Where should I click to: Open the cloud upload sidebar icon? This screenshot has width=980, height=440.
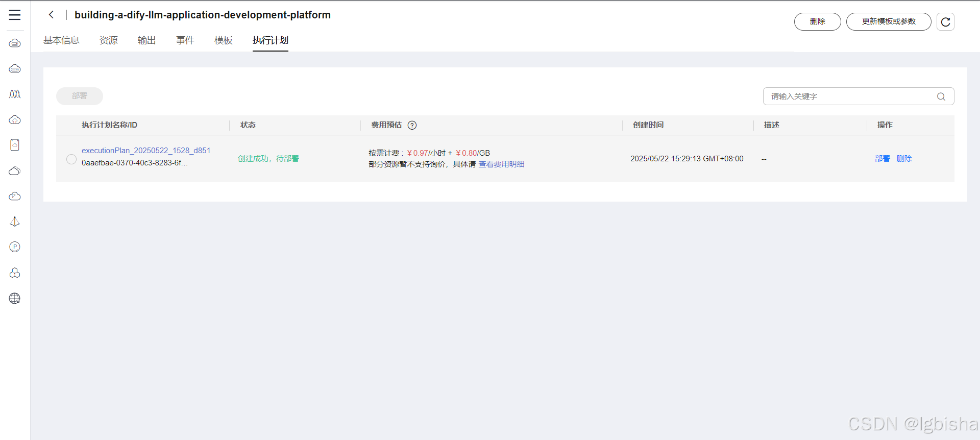pyautogui.click(x=15, y=119)
